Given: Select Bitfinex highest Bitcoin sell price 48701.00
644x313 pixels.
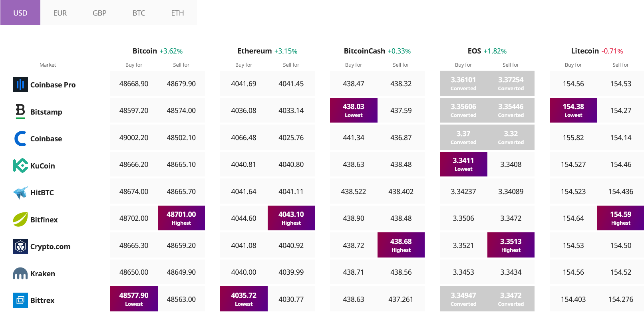Looking at the screenshot, I should 181,218.
